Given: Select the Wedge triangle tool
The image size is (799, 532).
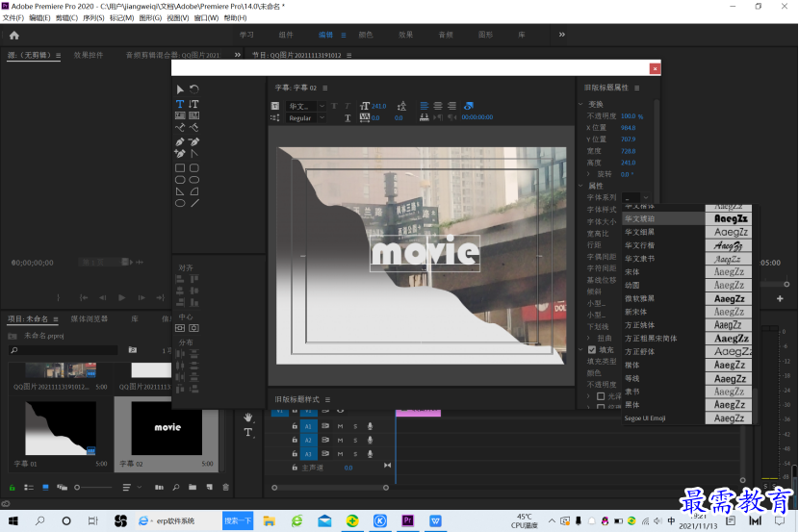Looking at the screenshot, I should coord(180,191).
